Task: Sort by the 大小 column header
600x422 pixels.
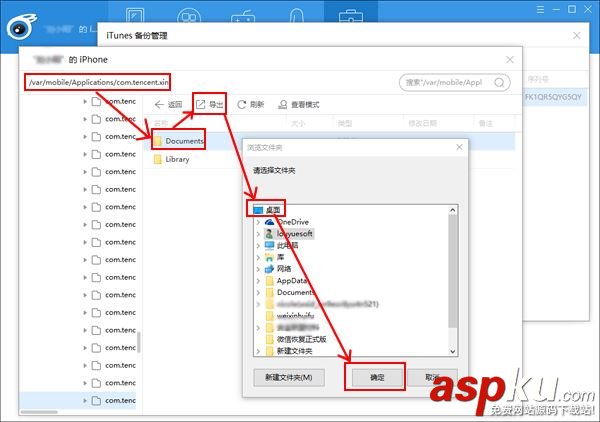Action: [298, 123]
